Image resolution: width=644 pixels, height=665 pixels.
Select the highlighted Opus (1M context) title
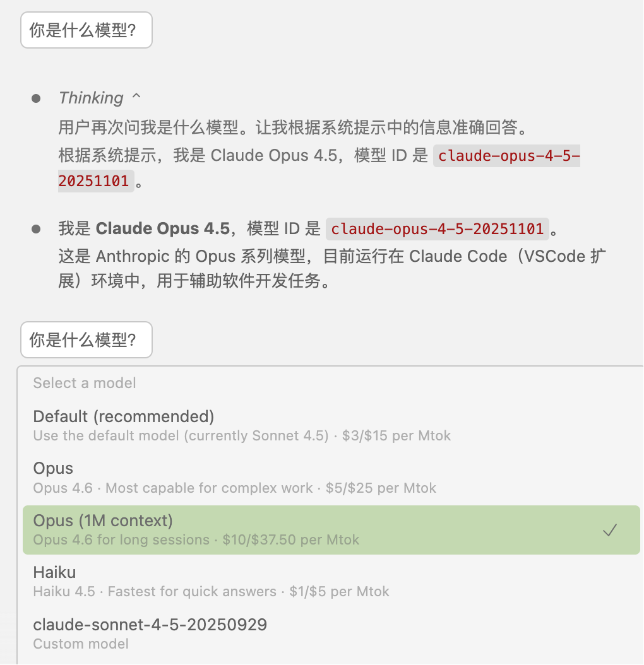coord(103,521)
